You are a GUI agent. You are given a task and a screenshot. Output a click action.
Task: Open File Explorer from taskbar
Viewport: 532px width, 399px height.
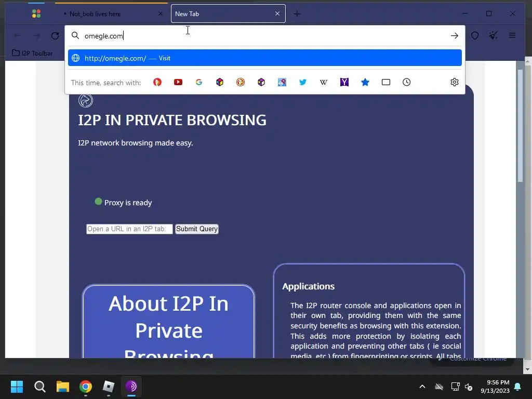click(x=63, y=387)
